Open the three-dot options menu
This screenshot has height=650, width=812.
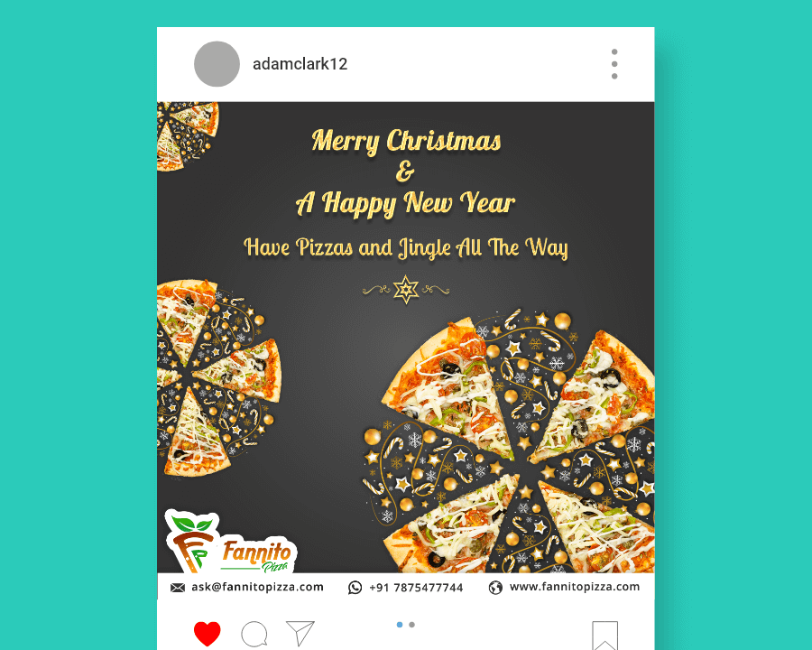pos(614,64)
